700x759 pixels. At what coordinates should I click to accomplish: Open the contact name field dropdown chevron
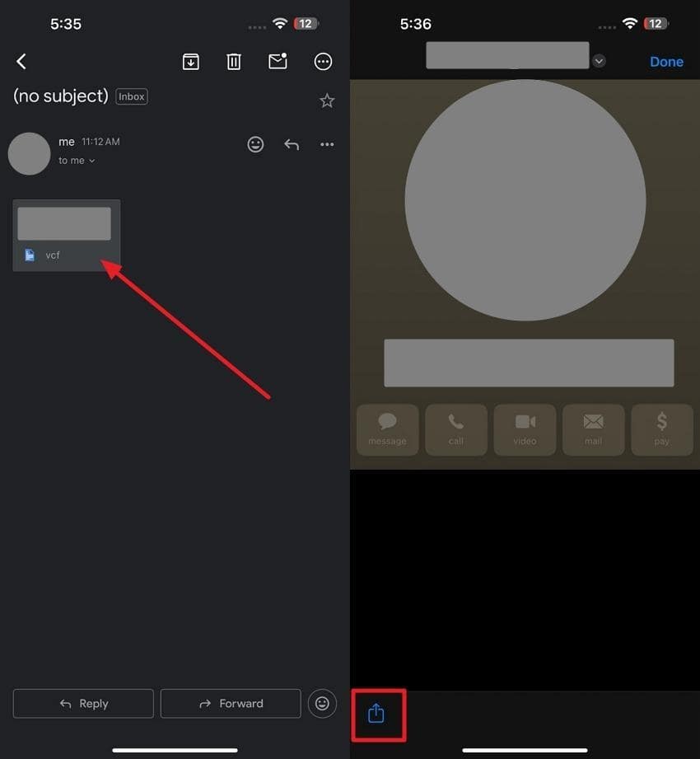click(x=599, y=60)
